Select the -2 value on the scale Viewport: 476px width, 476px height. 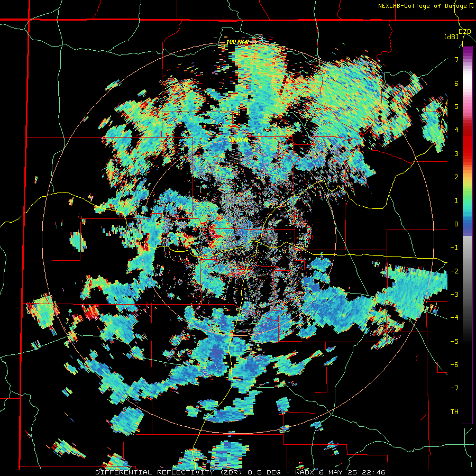click(454, 271)
